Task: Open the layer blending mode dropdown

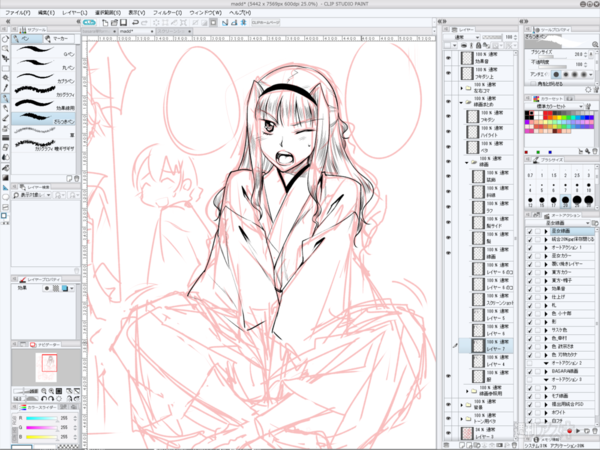Action: tap(461, 37)
